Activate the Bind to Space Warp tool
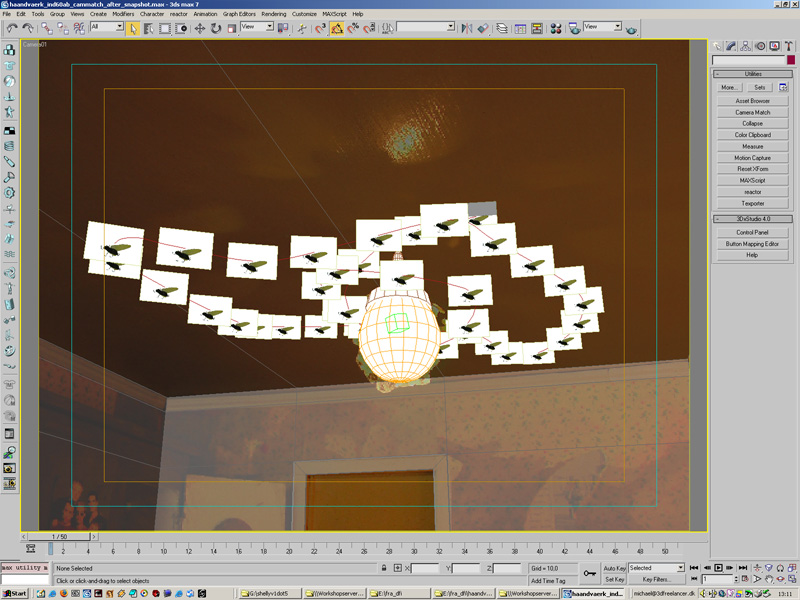Image resolution: width=800 pixels, height=600 pixels. [79, 28]
